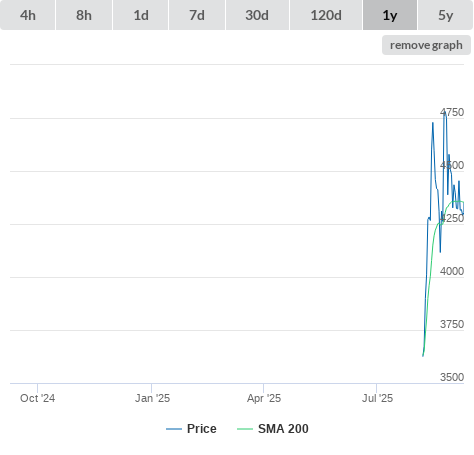Click the Oct '24 axis label
The image size is (474, 455).
37,398
